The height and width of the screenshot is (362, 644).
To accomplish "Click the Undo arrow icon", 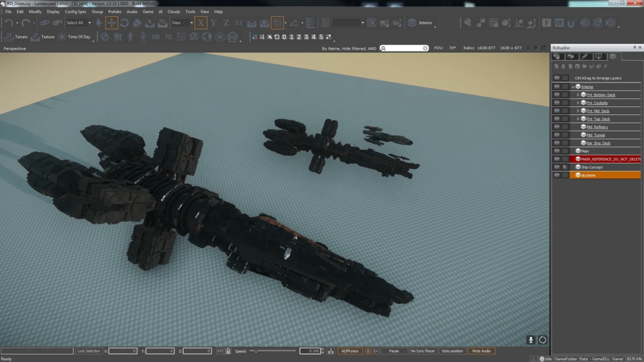I will click(x=9, y=23).
